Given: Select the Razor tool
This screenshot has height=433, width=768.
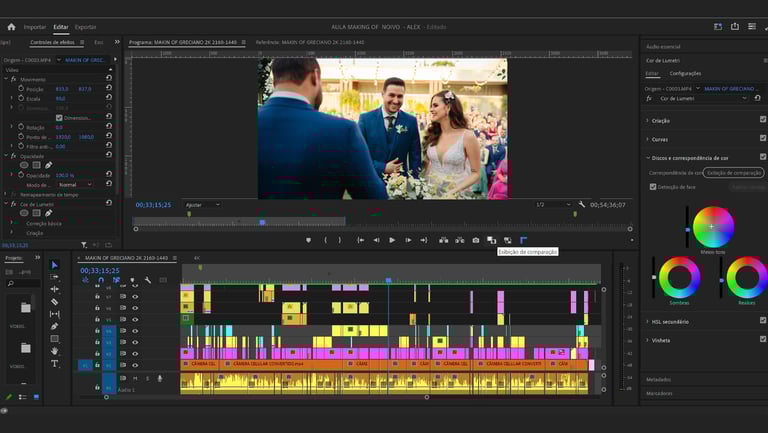Looking at the screenshot, I should (54, 302).
